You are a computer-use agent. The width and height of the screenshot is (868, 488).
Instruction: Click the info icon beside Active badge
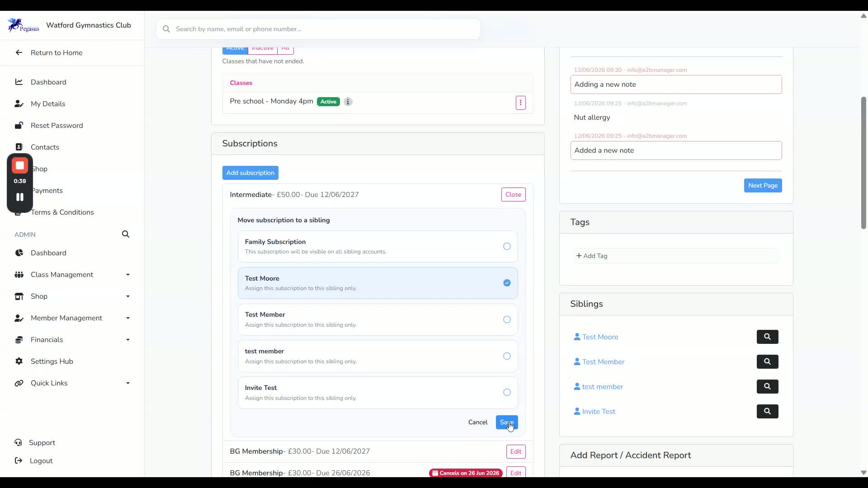[x=348, y=102]
